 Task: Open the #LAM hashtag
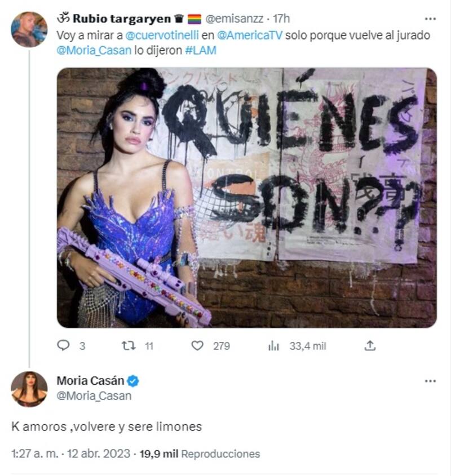201,50
